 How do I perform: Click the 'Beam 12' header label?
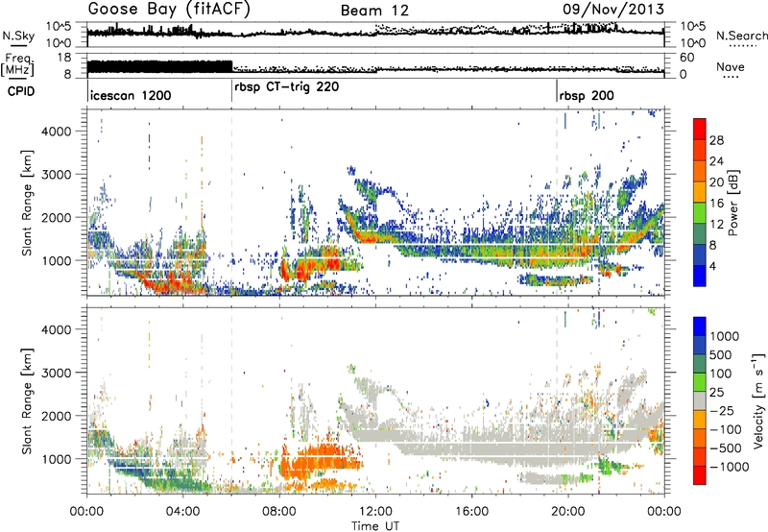(x=374, y=11)
